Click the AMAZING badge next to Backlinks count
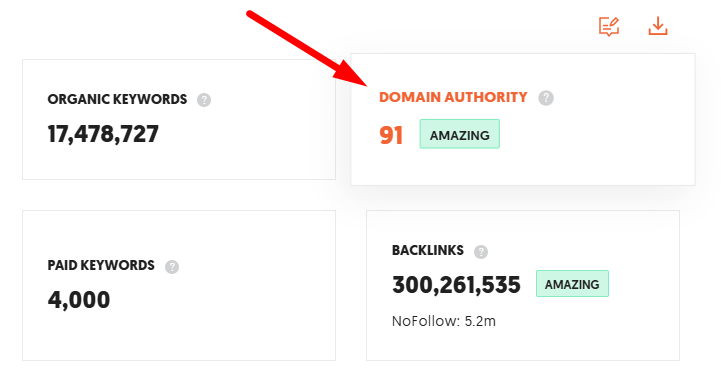721x380 pixels. point(572,283)
